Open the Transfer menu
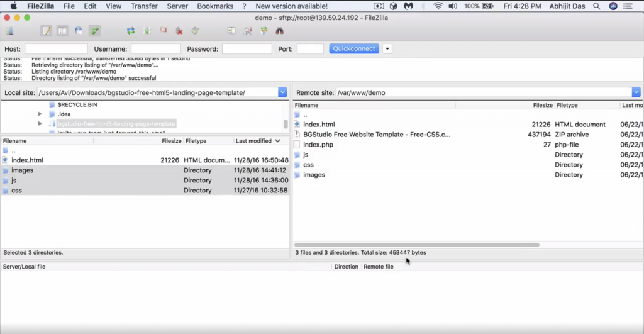 point(144,6)
